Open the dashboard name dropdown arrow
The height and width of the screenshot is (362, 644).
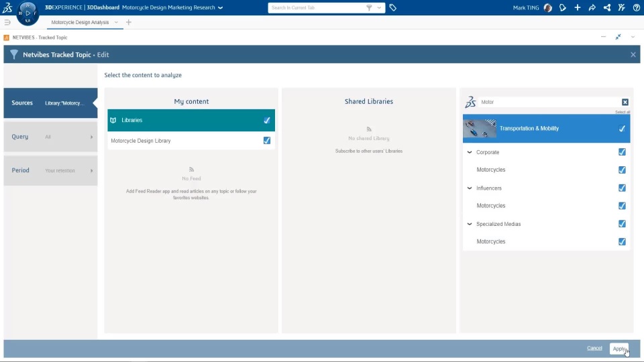[221, 7]
